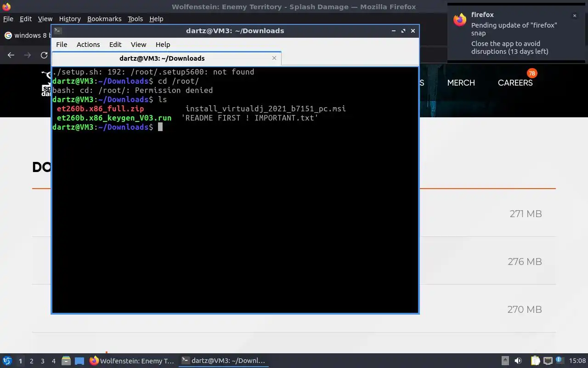Select the dartz@VM3: ~/Downloads terminal tab
The width and height of the screenshot is (588, 368).
162,58
